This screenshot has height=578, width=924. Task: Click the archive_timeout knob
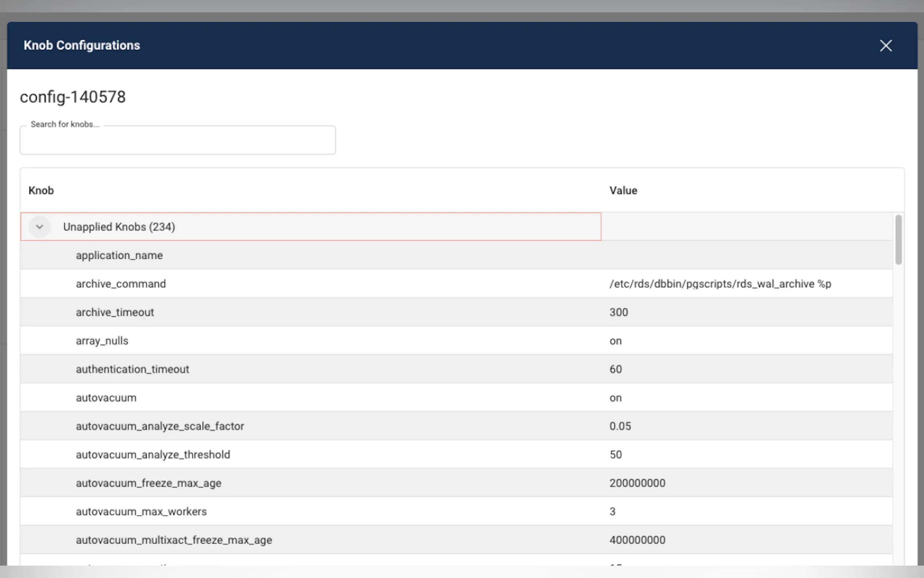(115, 312)
